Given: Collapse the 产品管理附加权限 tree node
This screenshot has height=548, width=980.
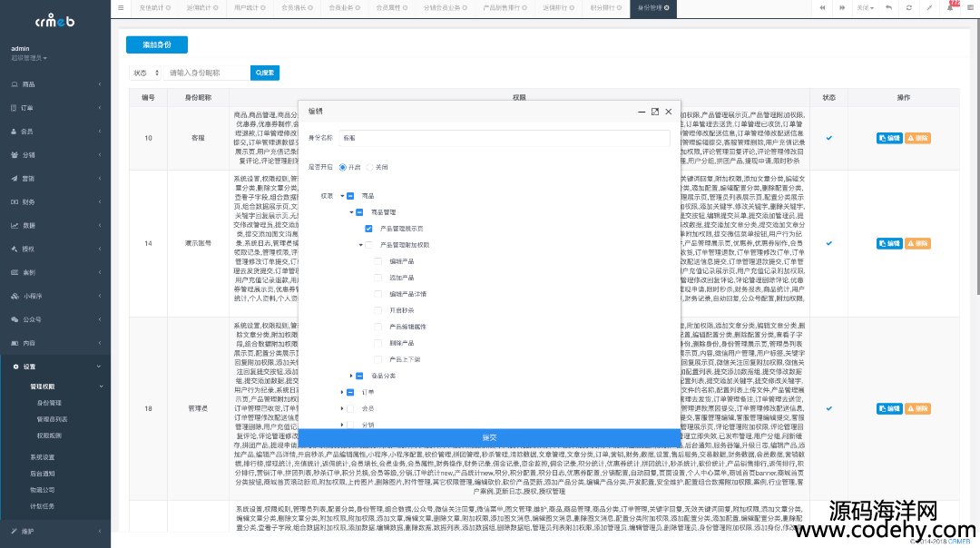Looking at the screenshot, I should [360, 245].
